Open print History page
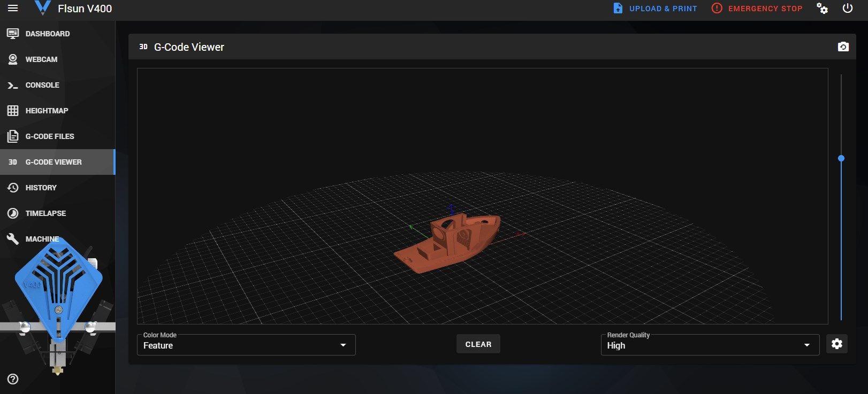This screenshot has width=868, height=394. click(x=57, y=188)
